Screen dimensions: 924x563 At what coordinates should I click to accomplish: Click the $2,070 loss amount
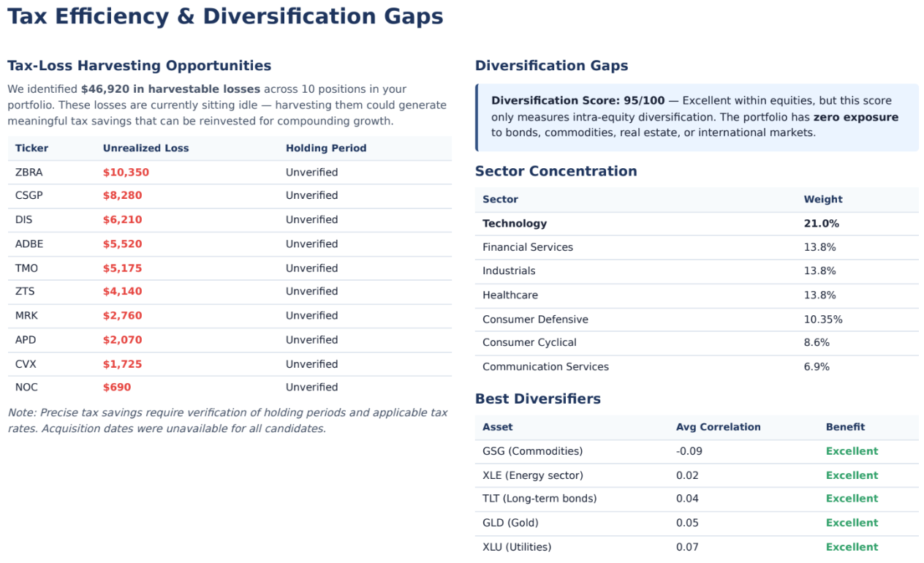tap(123, 340)
